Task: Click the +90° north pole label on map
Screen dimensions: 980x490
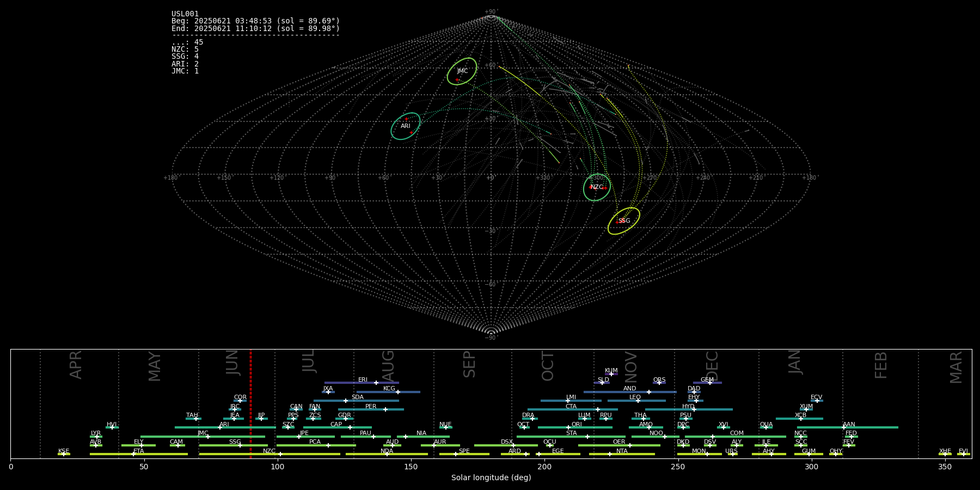Action: [491, 11]
